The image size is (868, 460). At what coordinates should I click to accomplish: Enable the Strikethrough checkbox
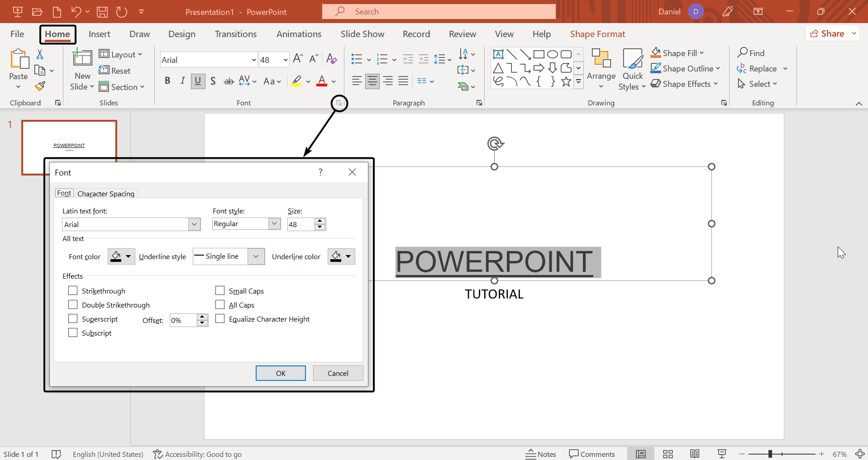73,290
